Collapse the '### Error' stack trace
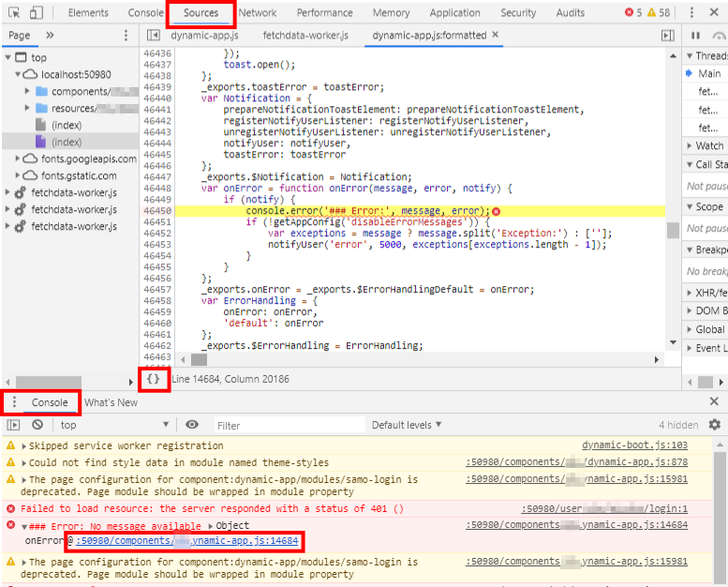Image resolution: width=728 pixels, height=587 pixels. coord(24,527)
